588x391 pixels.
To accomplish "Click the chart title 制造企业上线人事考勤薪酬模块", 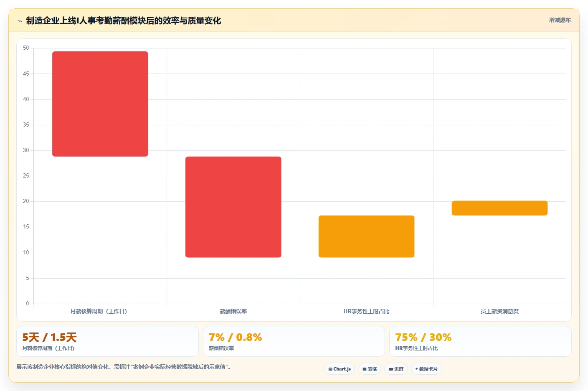I will coord(124,20).
